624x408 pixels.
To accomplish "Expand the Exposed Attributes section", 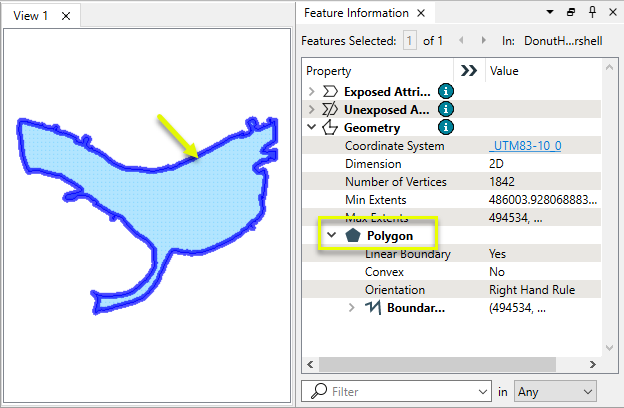I will [x=311, y=91].
